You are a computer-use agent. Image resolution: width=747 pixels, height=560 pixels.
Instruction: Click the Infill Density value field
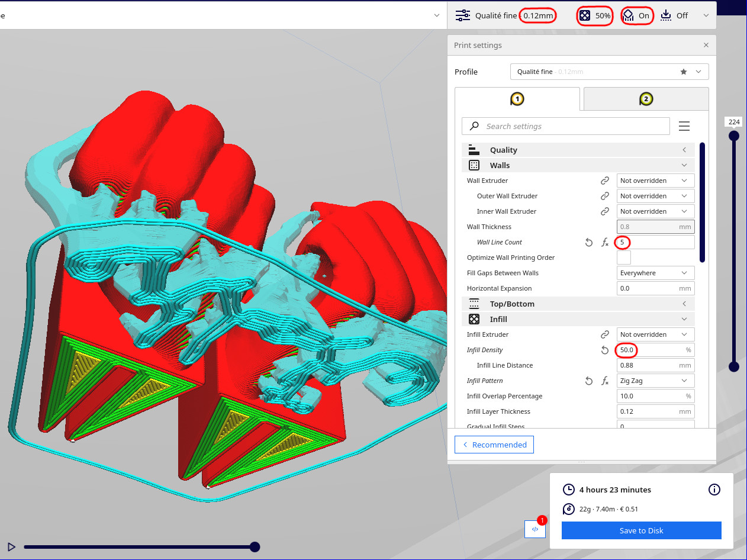coord(655,350)
